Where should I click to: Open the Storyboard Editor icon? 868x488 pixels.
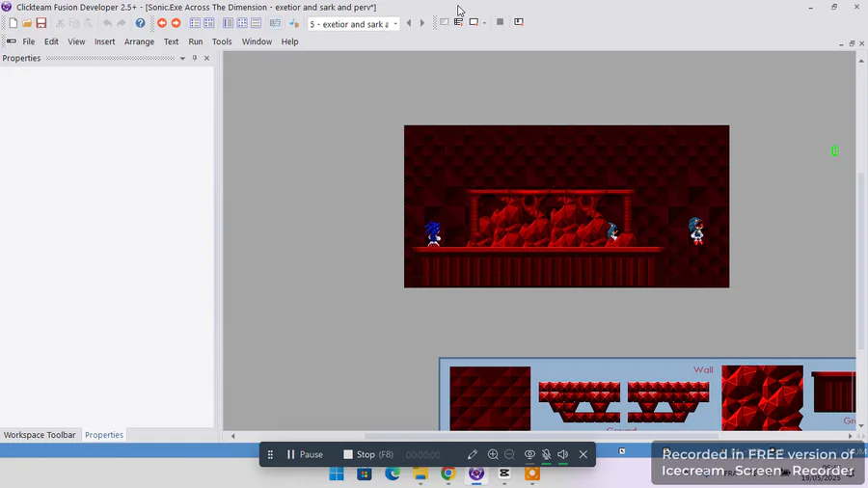[x=195, y=23]
